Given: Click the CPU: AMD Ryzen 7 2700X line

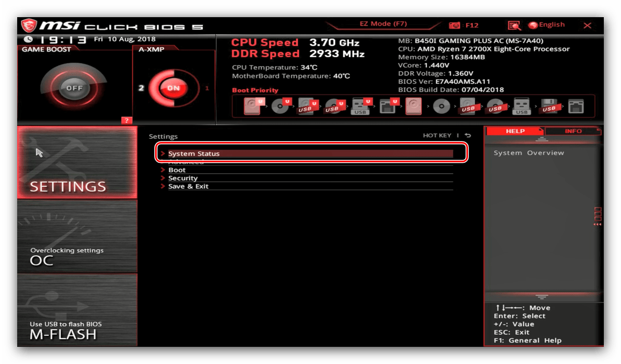Looking at the screenshot, I should click(x=484, y=49).
